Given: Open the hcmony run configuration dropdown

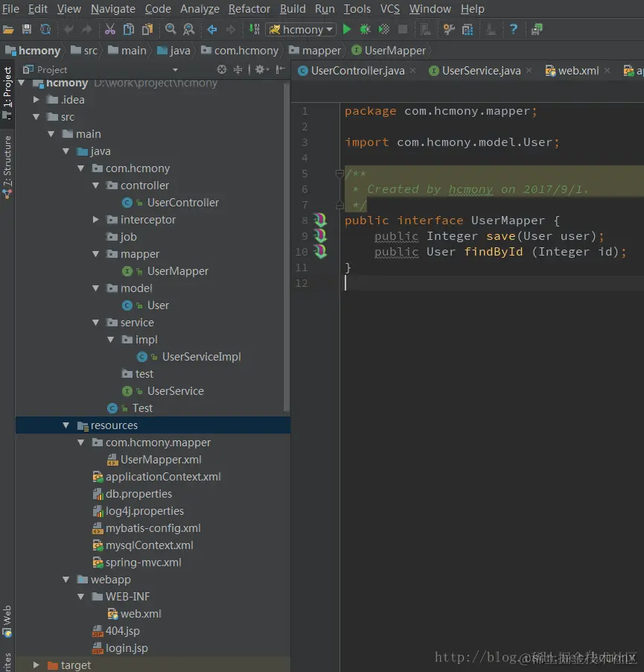Looking at the screenshot, I should click(x=301, y=30).
